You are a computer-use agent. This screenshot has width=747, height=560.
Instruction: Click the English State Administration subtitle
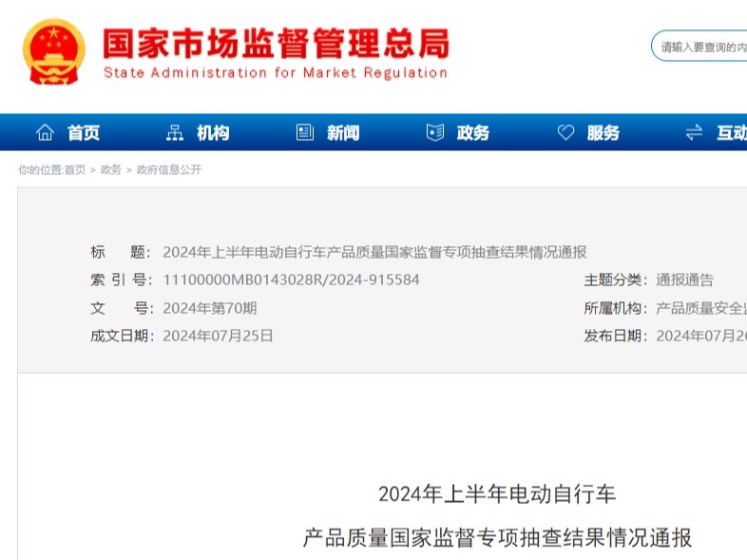click(276, 73)
